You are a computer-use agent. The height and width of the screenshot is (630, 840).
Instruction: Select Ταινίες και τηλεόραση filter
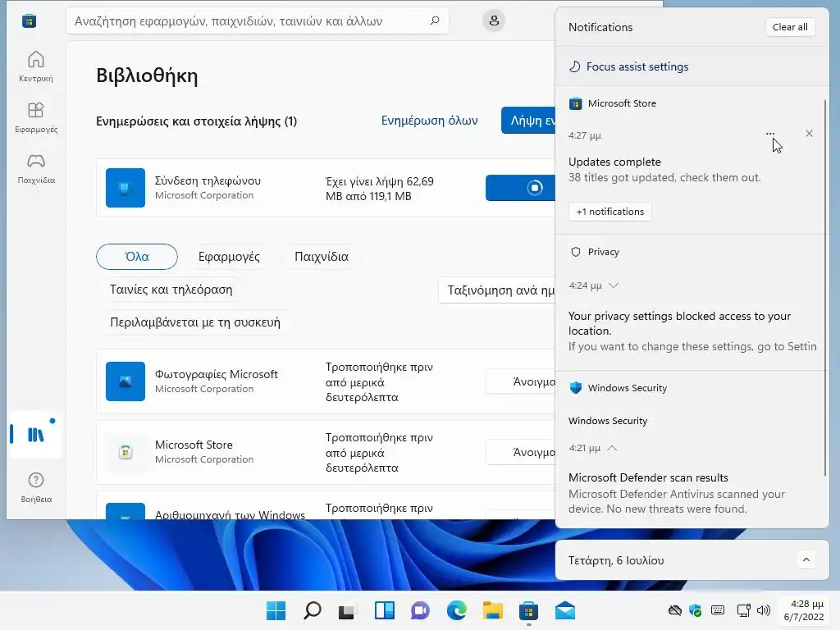point(171,290)
